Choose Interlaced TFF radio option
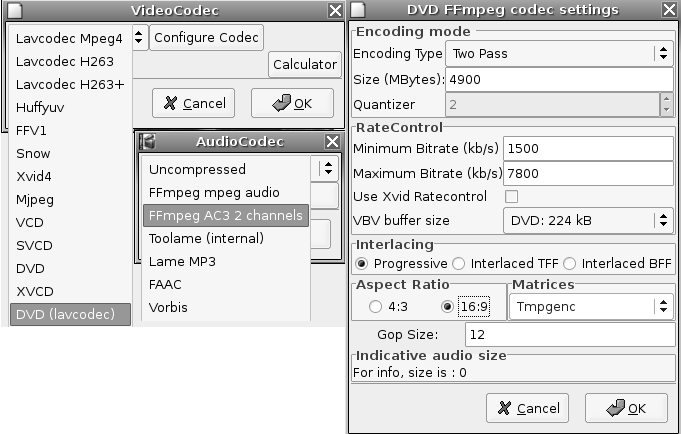 (459, 264)
